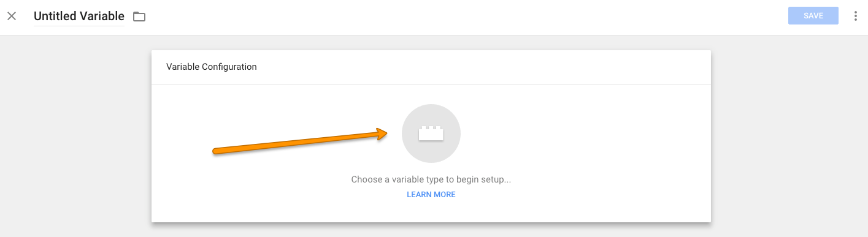
Task: Click the Save button
Action: pyautogui.click(x=813, y=16)
